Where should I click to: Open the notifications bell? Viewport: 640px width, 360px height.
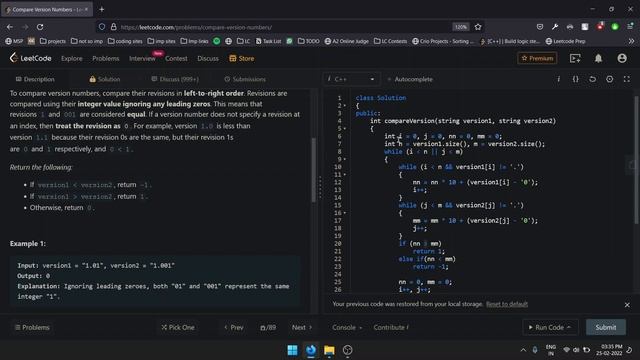[x=598, y=58]
